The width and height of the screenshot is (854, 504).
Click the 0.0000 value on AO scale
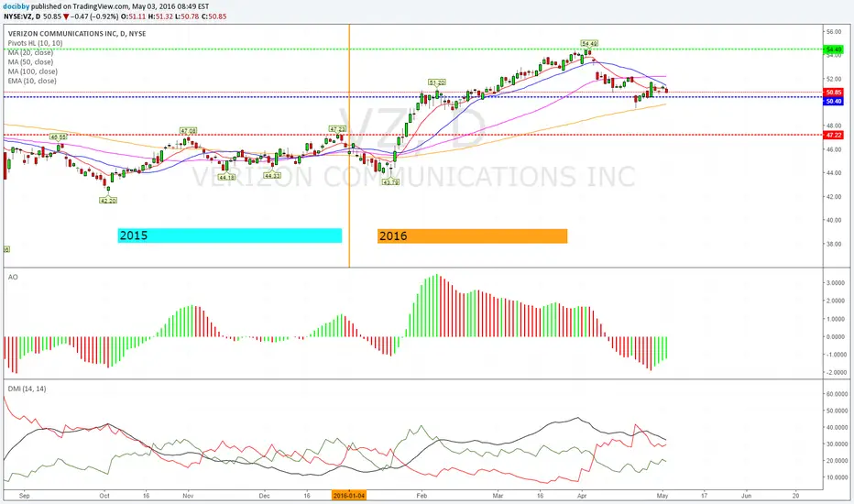tap(836, 336)
